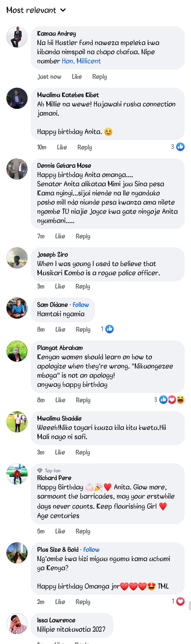Open the Most relevant sort dropdown
The image size is (191, 644).
tap(36, 10)
